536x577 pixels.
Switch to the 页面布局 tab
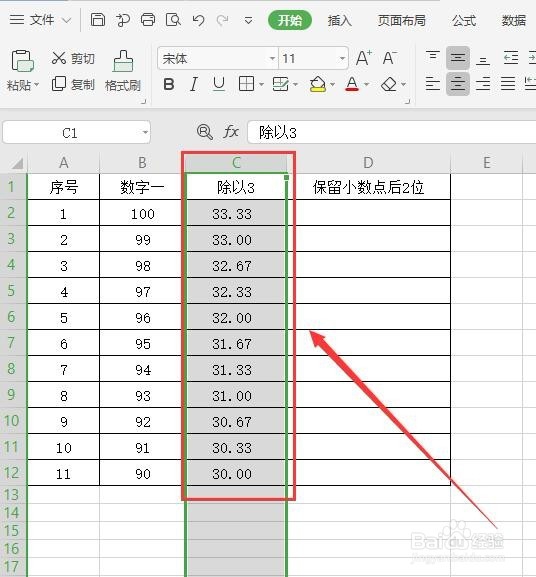402,21
